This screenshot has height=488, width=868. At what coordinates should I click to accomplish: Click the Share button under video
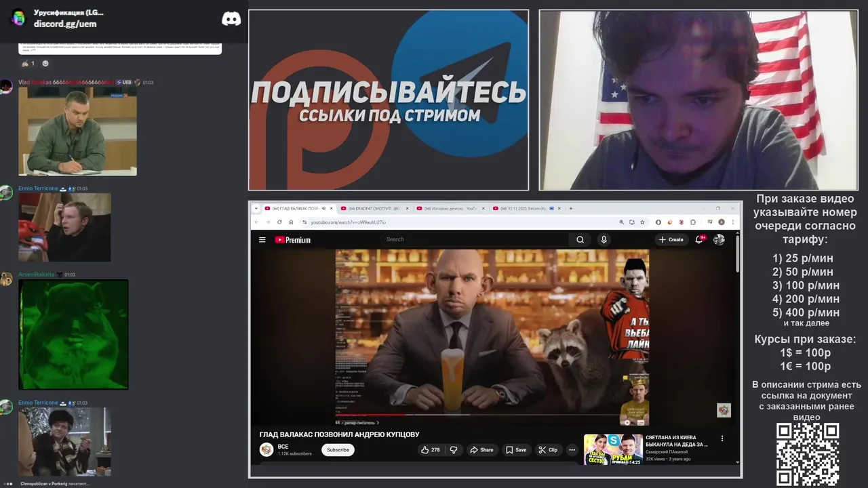[481, 449]
